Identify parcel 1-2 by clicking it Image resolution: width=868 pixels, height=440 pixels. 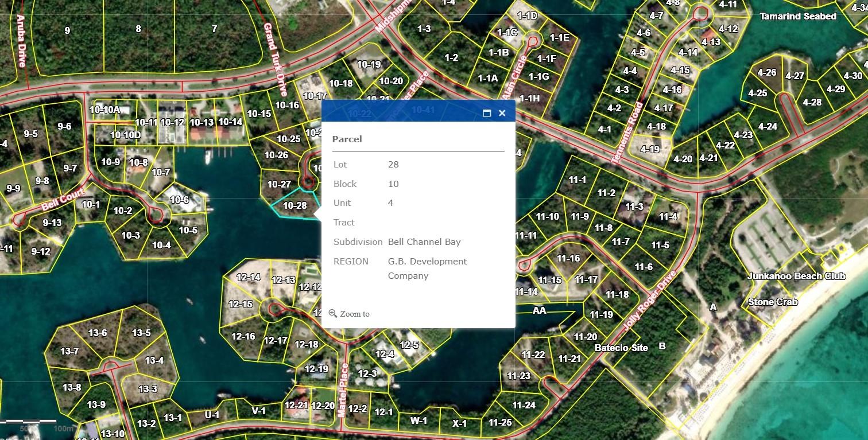coord(451,57)
